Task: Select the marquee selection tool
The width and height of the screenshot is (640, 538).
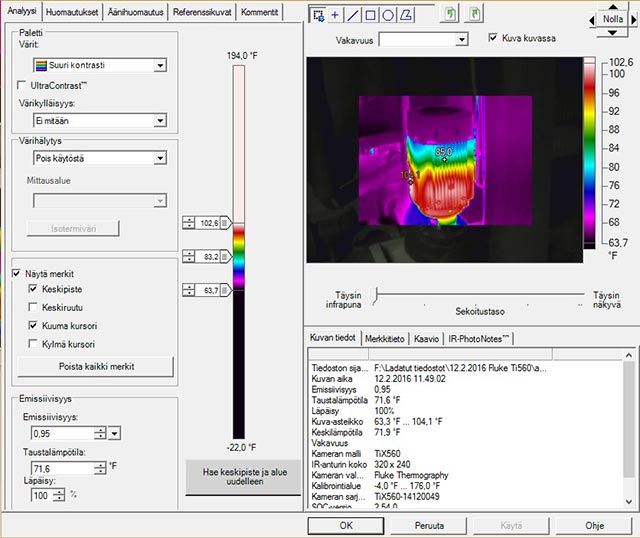Action: click(318, 15)
